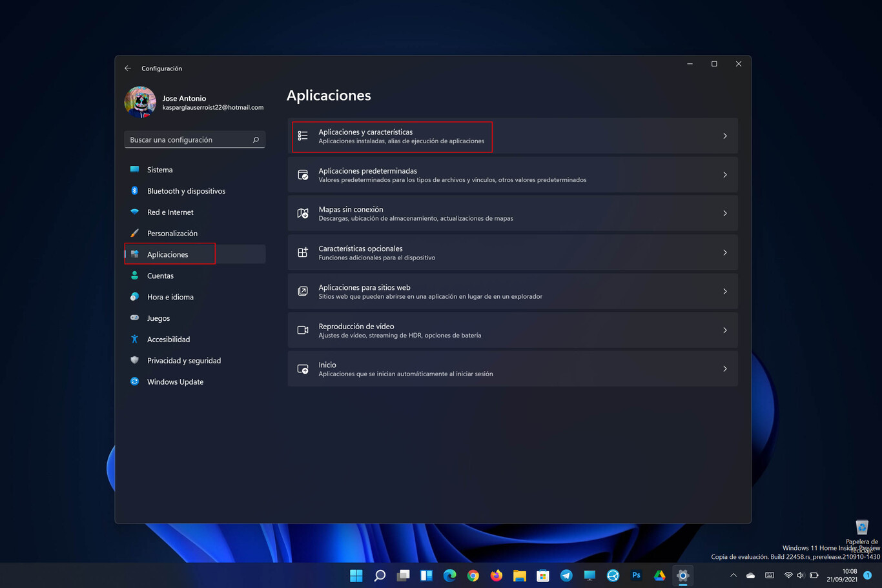Expand the Inicio row chevron
Screen dimensions: 882x588
(x=724, y=369)
